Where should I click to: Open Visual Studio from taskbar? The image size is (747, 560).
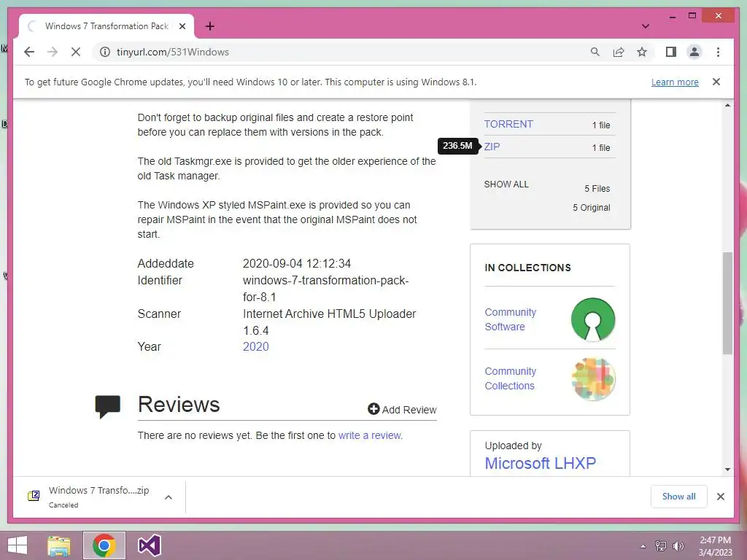coord(149,545)
